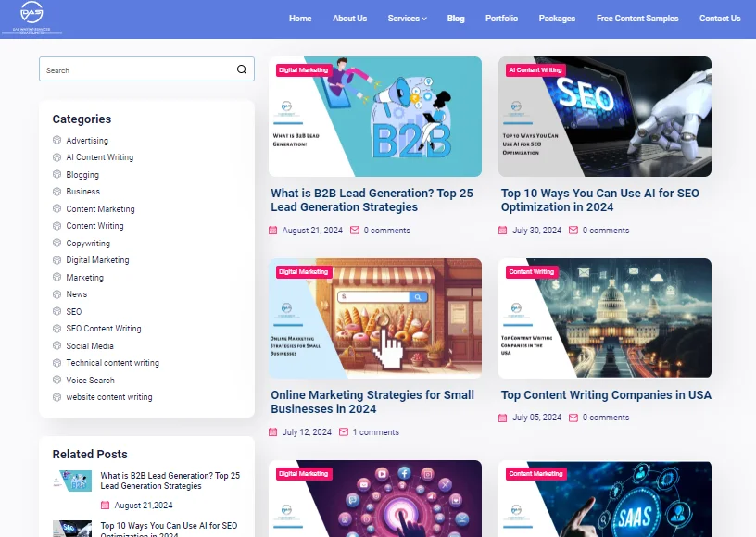Click envelope icon on B2B post comments
Screen dimensions: 756x537
click(x=354, y=231)
